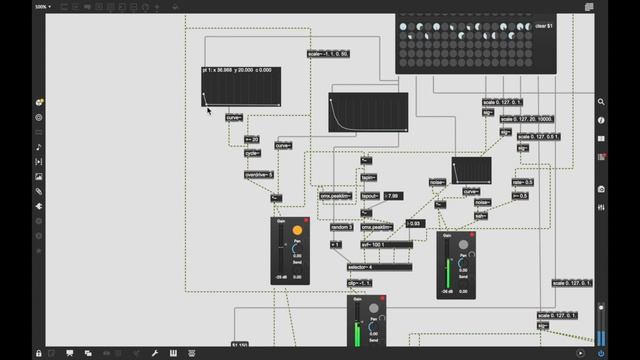This screenshot has height=360, width=640.
Task: Select the 'scale~ -1. 1. 0. 50.' object
Action: pyautogui.click(x=328, y=54)
